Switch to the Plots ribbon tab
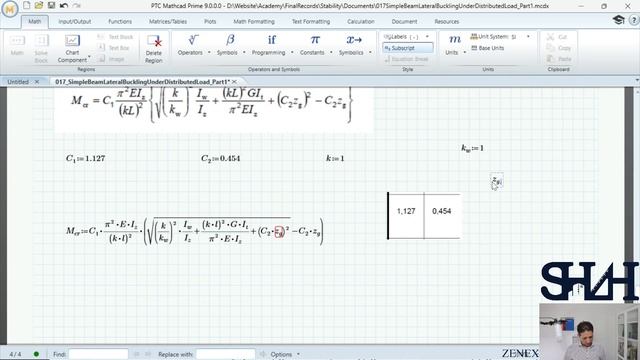 click(210, 22)
